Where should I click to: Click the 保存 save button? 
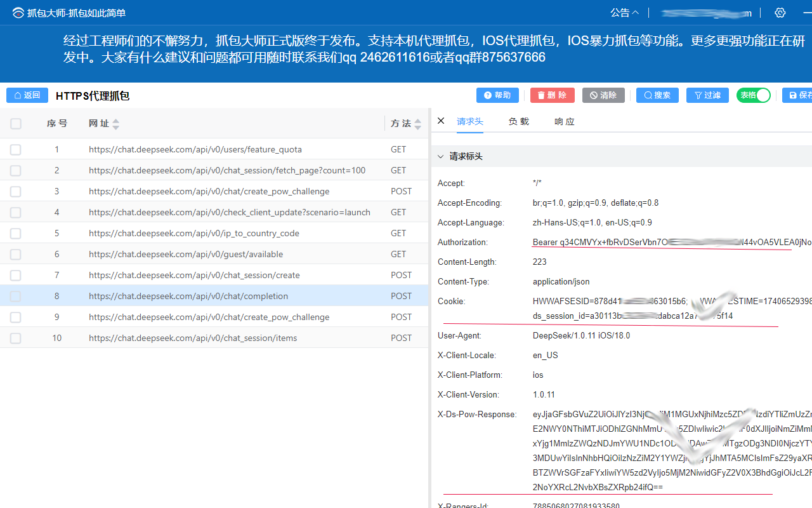coord(797,95)
